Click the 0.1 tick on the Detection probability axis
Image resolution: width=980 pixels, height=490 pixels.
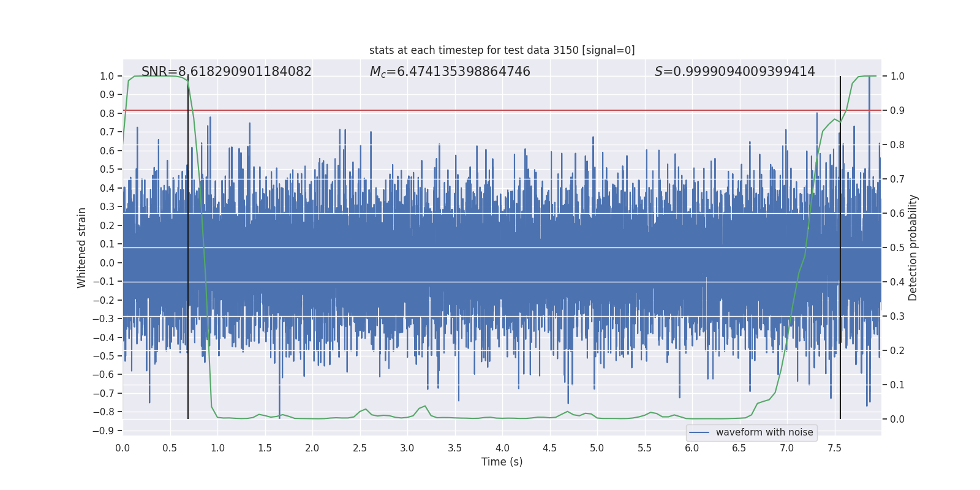897,385
